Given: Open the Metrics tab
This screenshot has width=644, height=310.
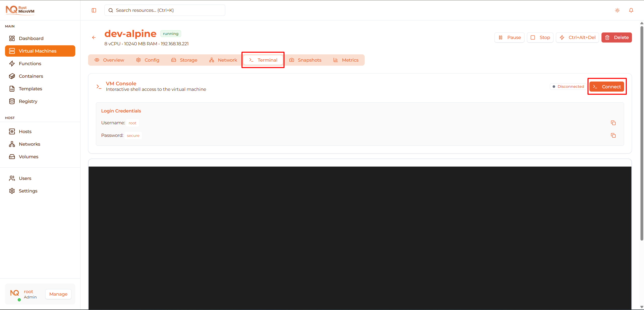Looking at the screenshot, I should point(346,60).
